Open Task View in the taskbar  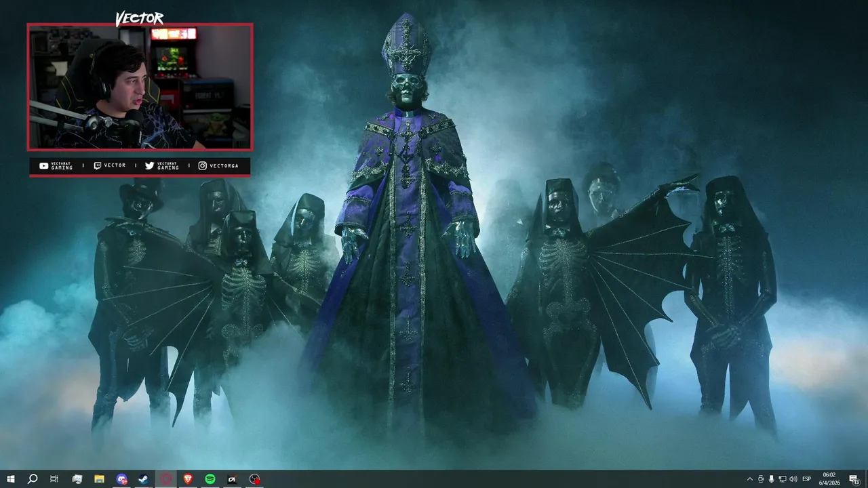[54, 479]
